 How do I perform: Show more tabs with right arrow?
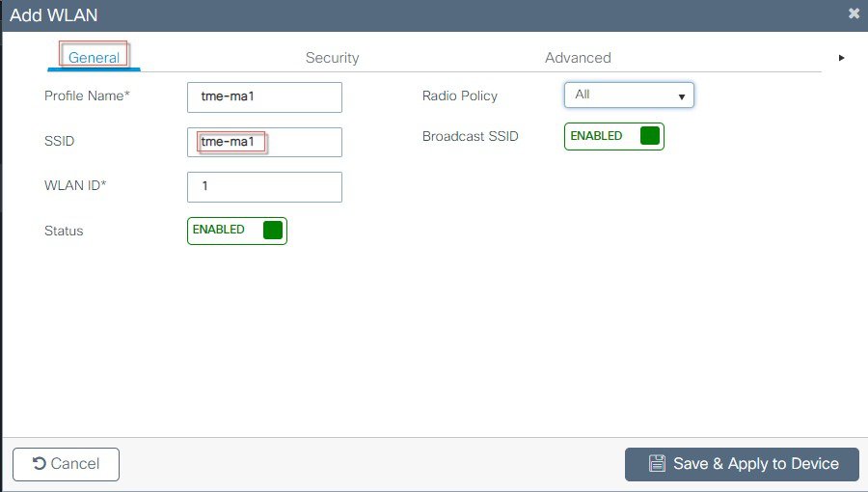click(x=841, y=58)
